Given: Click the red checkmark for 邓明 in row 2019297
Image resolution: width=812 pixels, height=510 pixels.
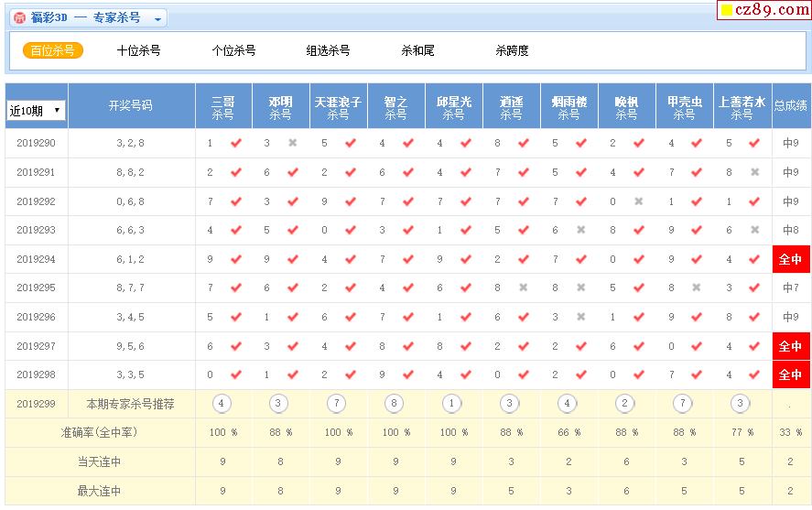Looking at the screenshot, I should [293, 346].
